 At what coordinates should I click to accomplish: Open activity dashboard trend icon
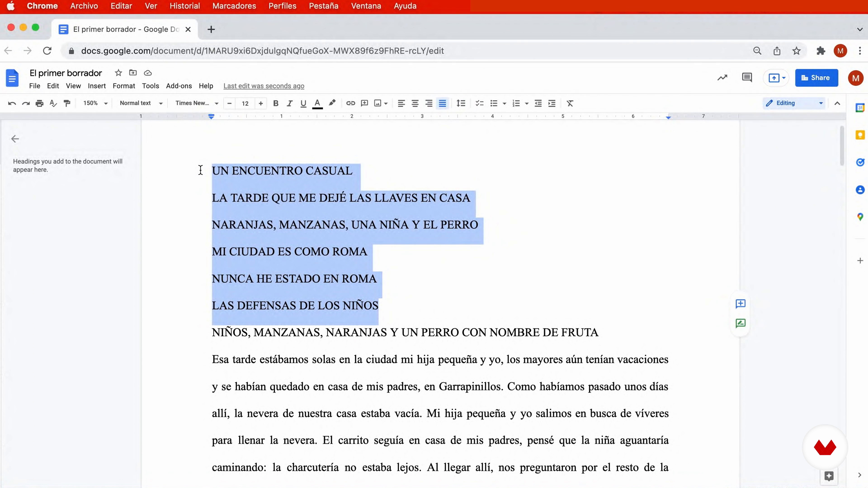click(722, 78)
